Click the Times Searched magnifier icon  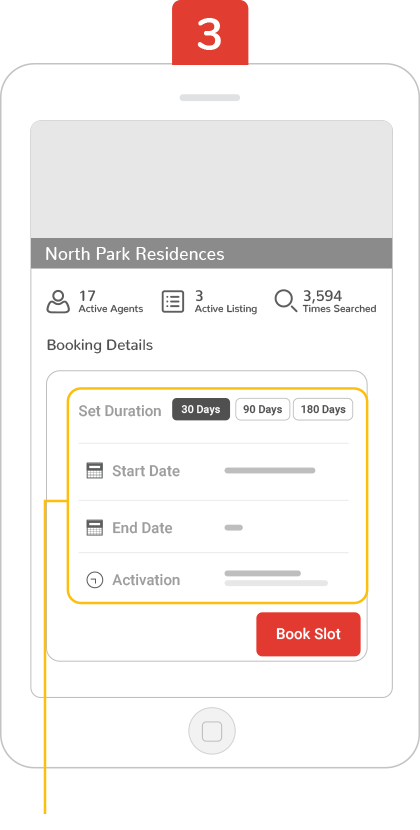coord(285,301)
